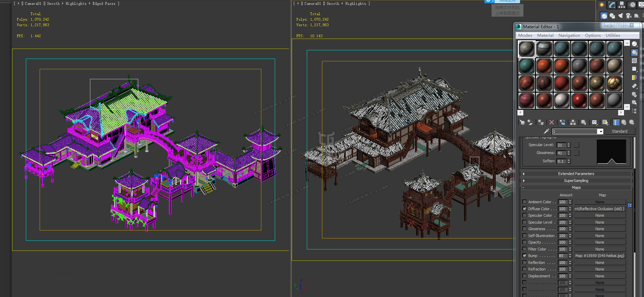Open the Options menu
644x297 pixels.
pos(593,35)
